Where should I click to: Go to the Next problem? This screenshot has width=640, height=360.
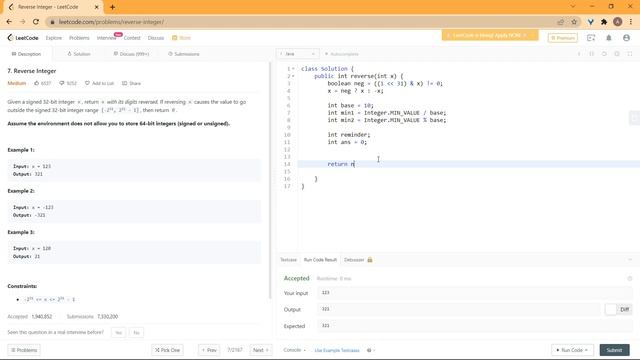tap(260, 350)
